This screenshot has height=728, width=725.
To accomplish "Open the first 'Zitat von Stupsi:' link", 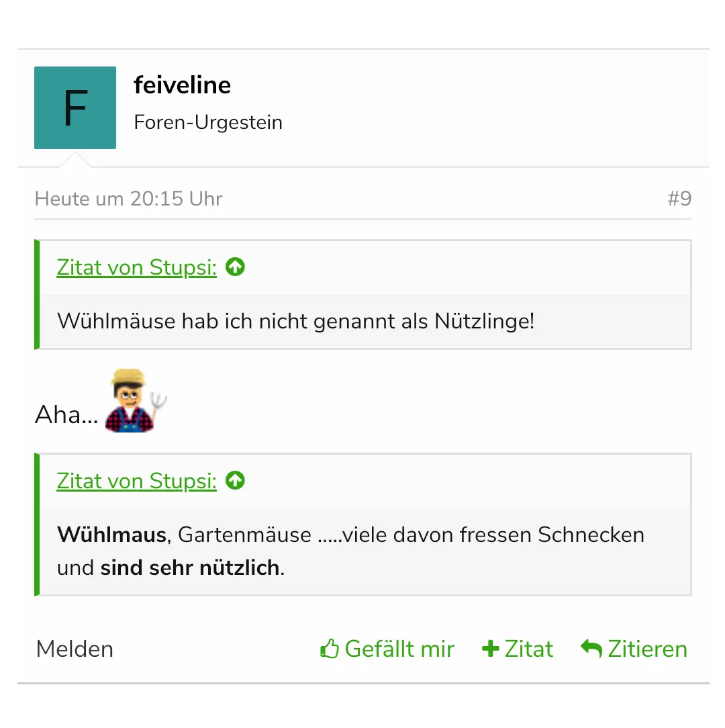I will tap(137, 267).
